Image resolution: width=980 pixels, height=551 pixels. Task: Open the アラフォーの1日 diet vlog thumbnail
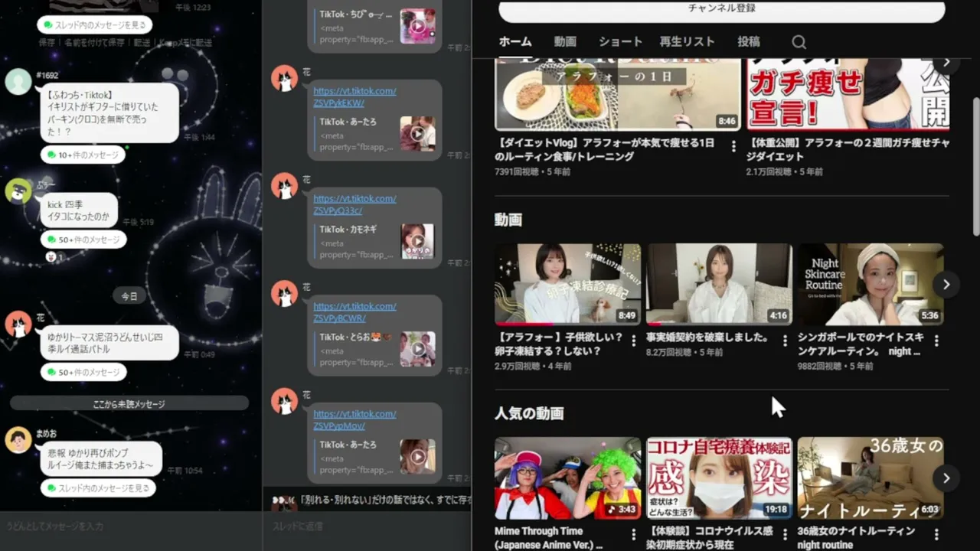pos(618,94)
